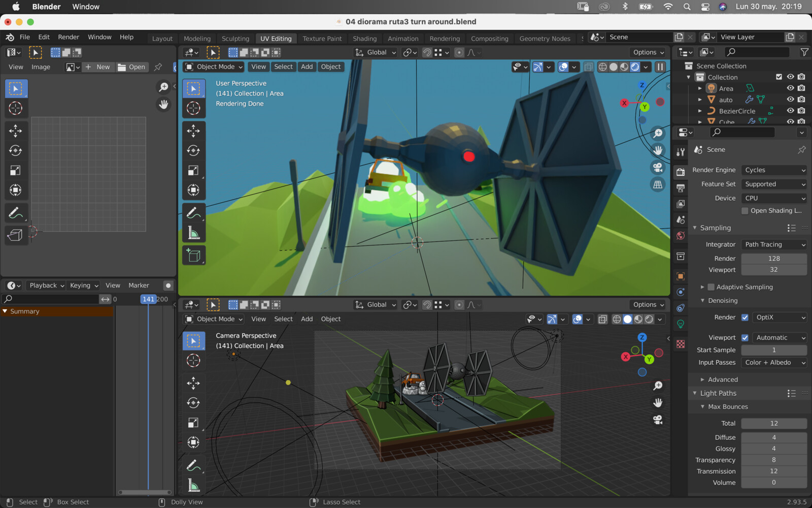Open the Integrator dropdown
Image resolution: width=812 pixels, height=508 pixels.
pyautogui.click(x=774, y=244)
